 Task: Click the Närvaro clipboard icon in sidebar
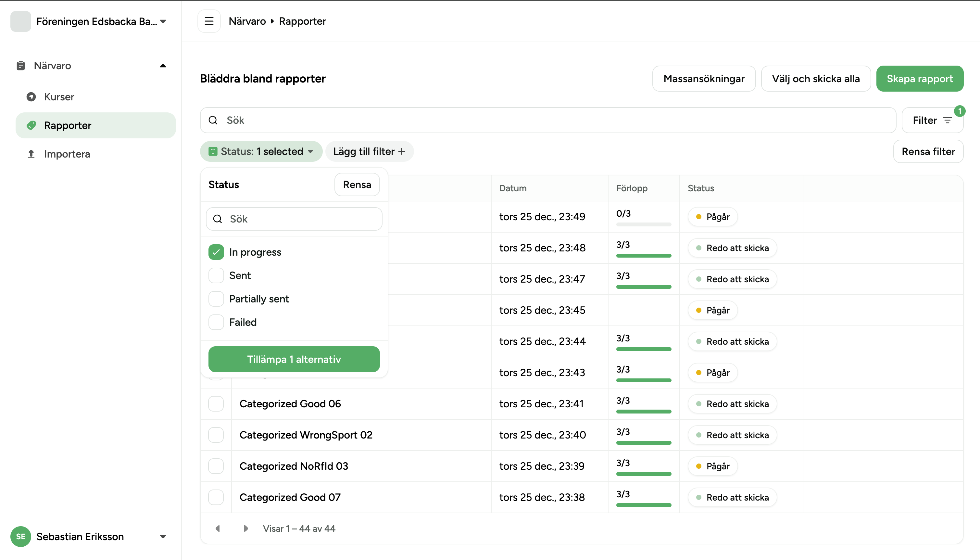pyautogui.click(x=21, y=66)
